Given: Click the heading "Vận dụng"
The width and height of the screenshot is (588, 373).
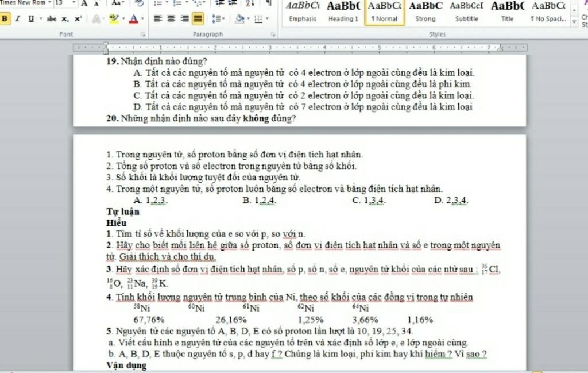Looking at the screenshot, I should point(126,365).
